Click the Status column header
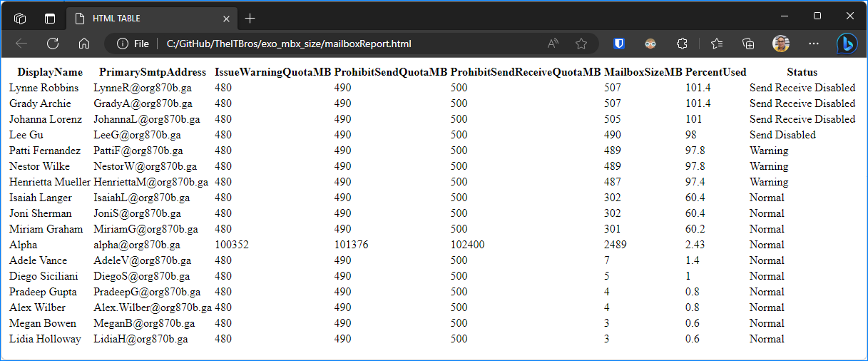Screen dimensions: 868x361 tap(802, 72)
